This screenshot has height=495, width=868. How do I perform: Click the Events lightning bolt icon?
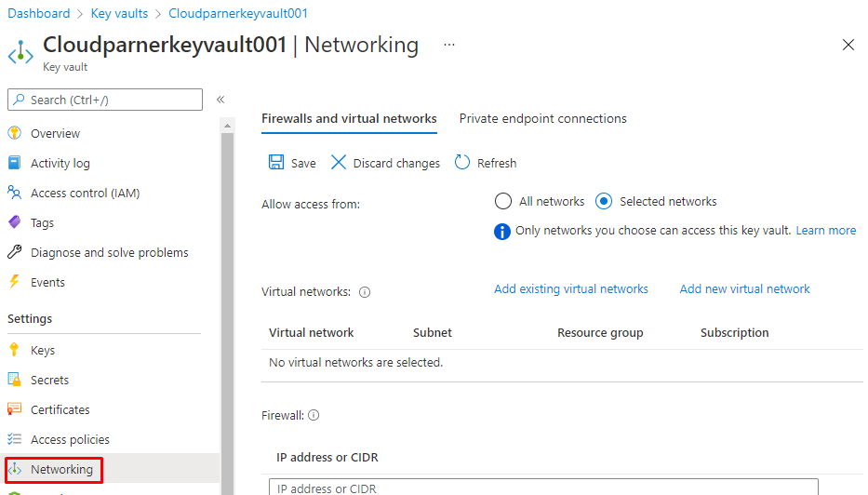pos(14,282)
